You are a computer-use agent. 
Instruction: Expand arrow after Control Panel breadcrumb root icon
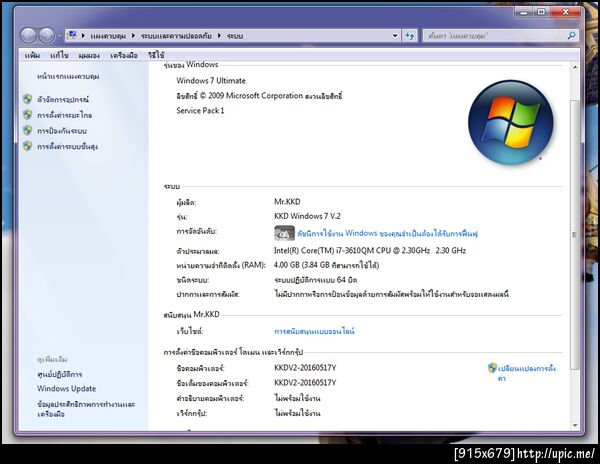click(x=83, y=36)
